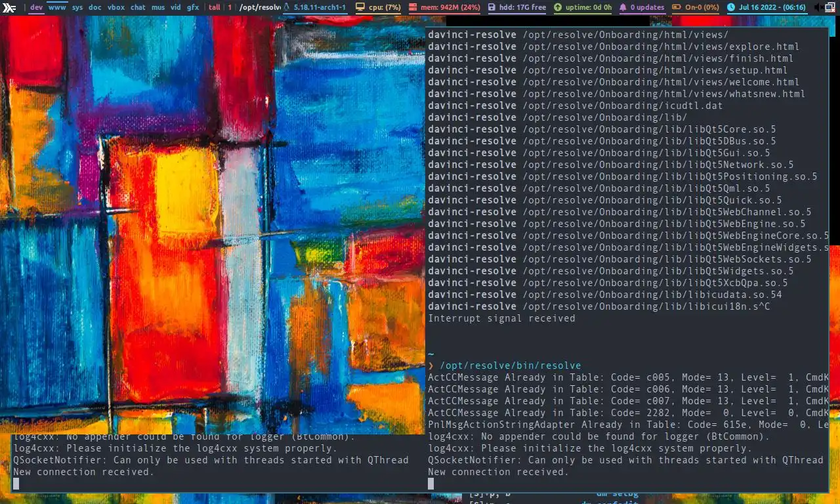The height and width of the screenshot is (504, 840).
Task: Click the libQt5XcbQpa.so.5 line
Action: pyautogui.click(x=608, y=283)
